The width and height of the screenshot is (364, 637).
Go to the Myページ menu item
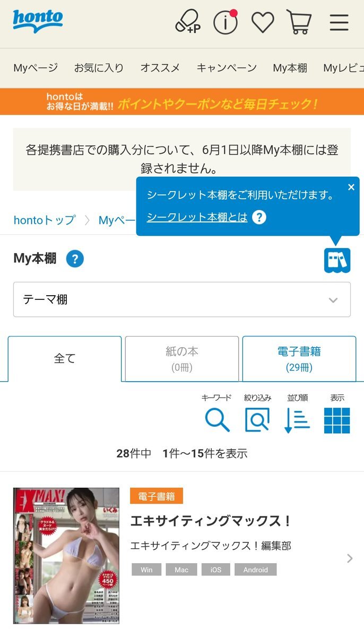[36, 68]
